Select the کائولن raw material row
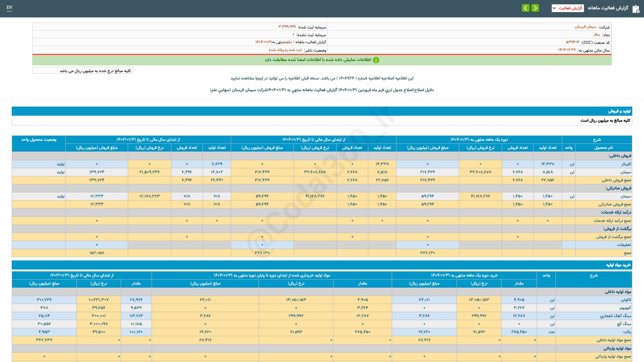This screenshot has height=362, width=644. 626,300
